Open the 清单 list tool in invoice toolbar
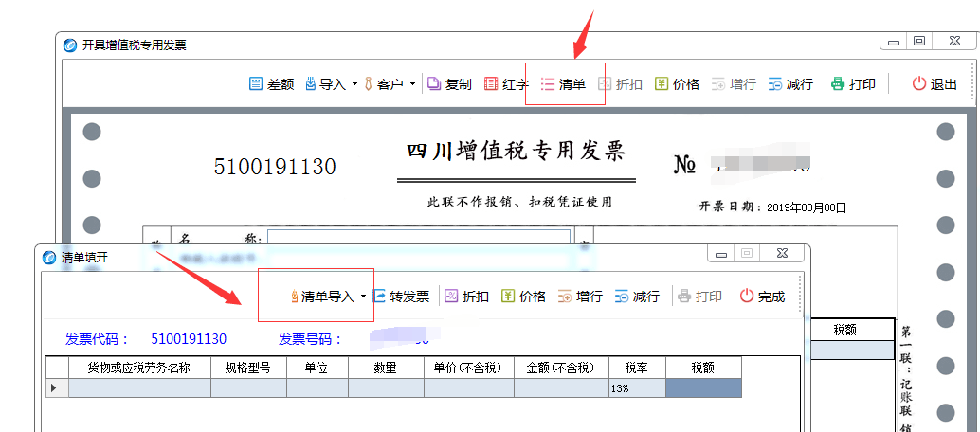Screen dimensions: 980x432 tap(563, 84)
